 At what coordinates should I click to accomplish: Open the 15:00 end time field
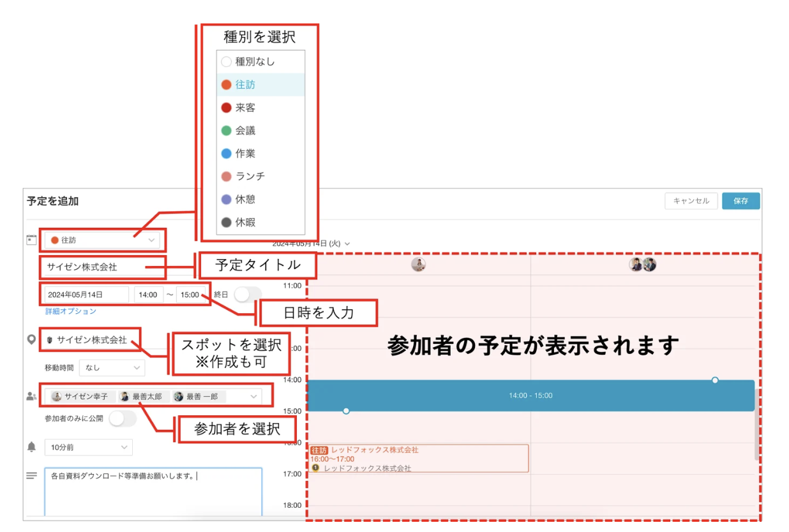[190, 295]
